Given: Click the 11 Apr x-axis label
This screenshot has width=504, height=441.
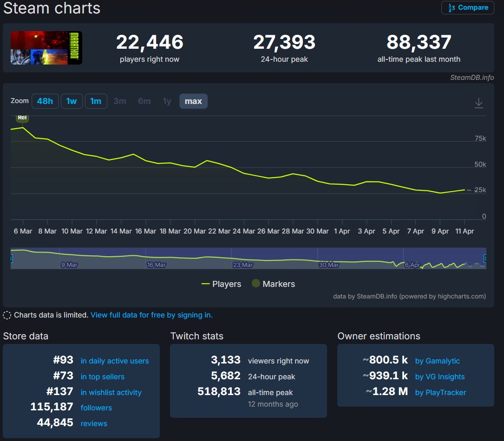Looking at the screenshot, I should click(465, 231).
